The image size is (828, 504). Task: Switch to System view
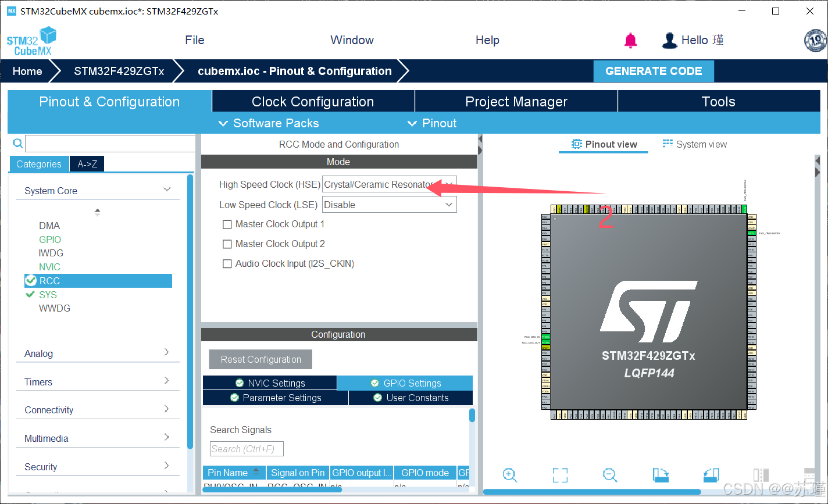695,144
